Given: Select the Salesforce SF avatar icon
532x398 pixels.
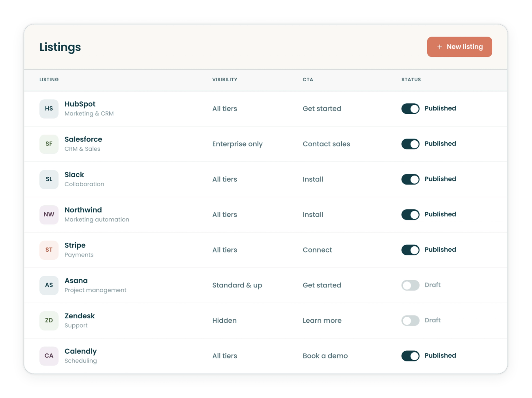Looking at the screenshot, I should pyautogui.click(x=49, y=144).
